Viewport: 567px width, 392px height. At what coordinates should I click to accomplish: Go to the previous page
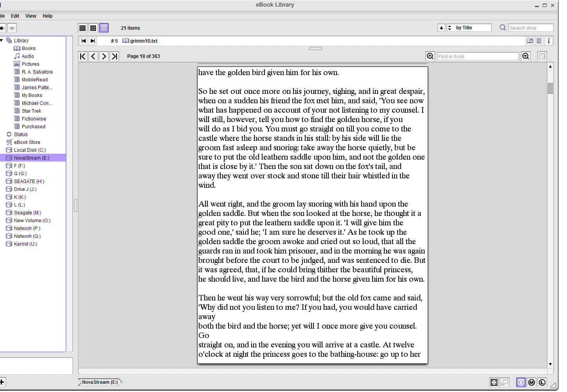pyautogui.click(x=93, y=56)
